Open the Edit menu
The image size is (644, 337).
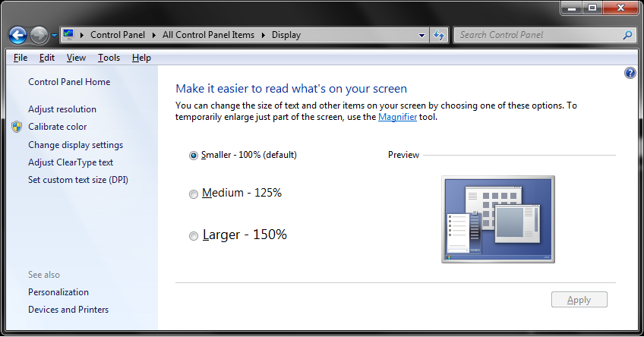[47, 58]
